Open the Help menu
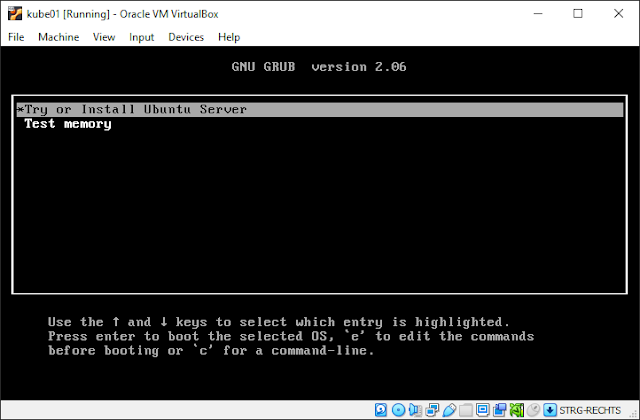The image size is (640, 420). click(x=229, y=37)
